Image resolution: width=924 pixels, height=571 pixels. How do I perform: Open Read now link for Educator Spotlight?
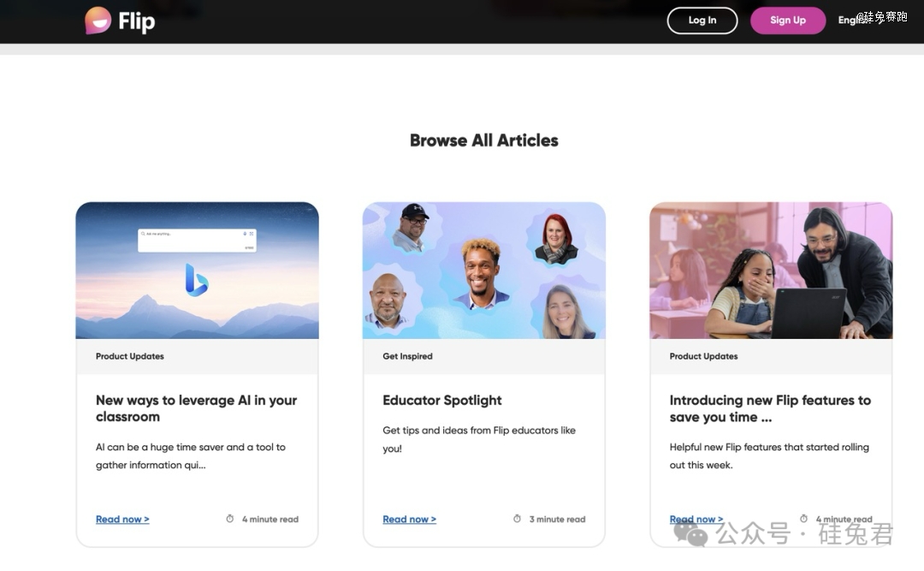click(x=409, y=519)
